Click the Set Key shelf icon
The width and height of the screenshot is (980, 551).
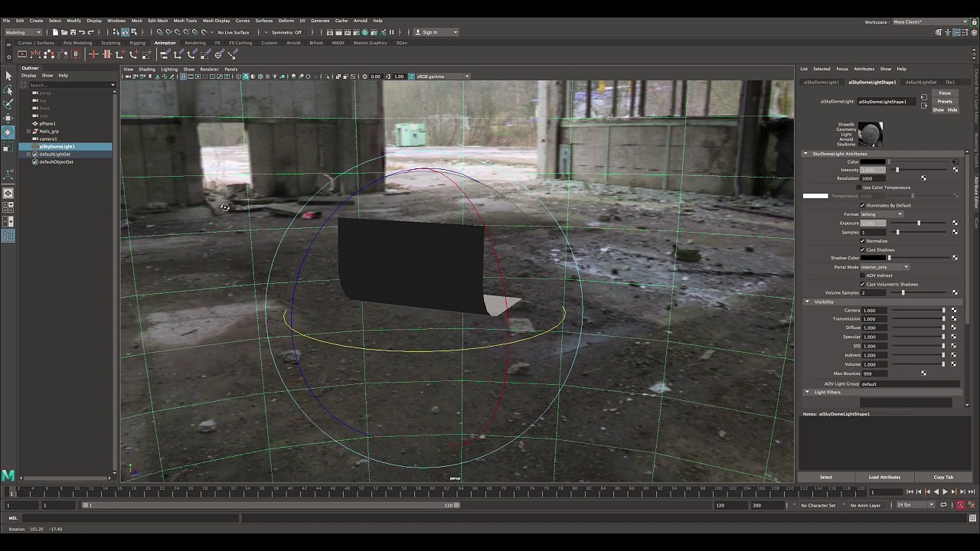point(94,54)
